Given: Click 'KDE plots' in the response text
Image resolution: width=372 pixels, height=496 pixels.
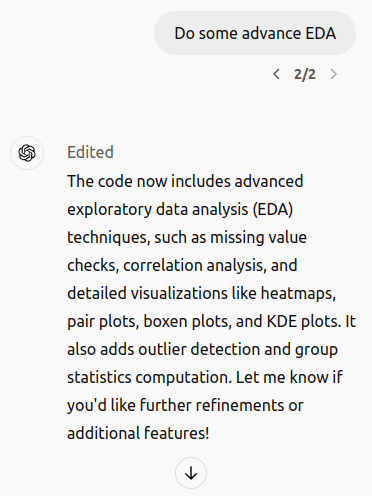Looking at the screenshot, I should (303, 321).
